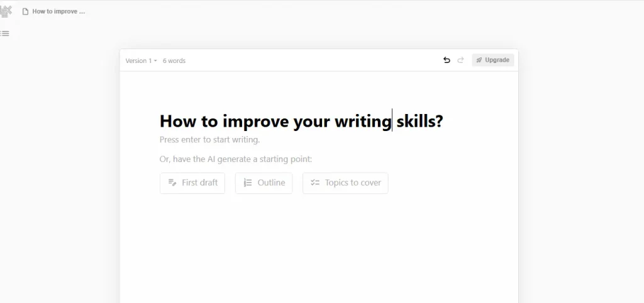Click into the title "How to improve your writing skills?"

pos(301,122)
